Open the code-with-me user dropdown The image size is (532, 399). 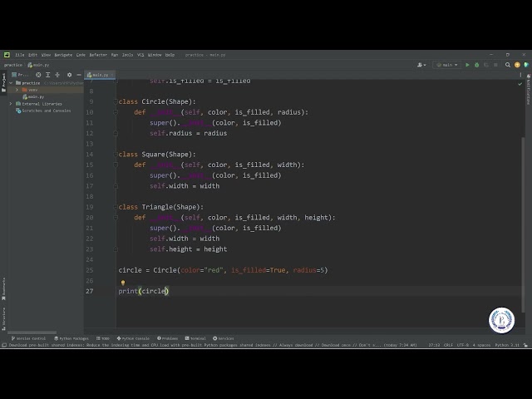click(421, 65)
